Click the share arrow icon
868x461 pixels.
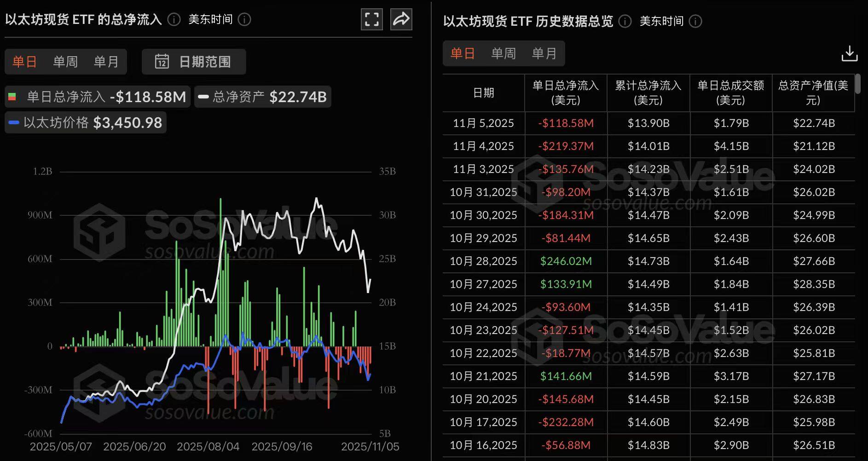coord(401,19)
